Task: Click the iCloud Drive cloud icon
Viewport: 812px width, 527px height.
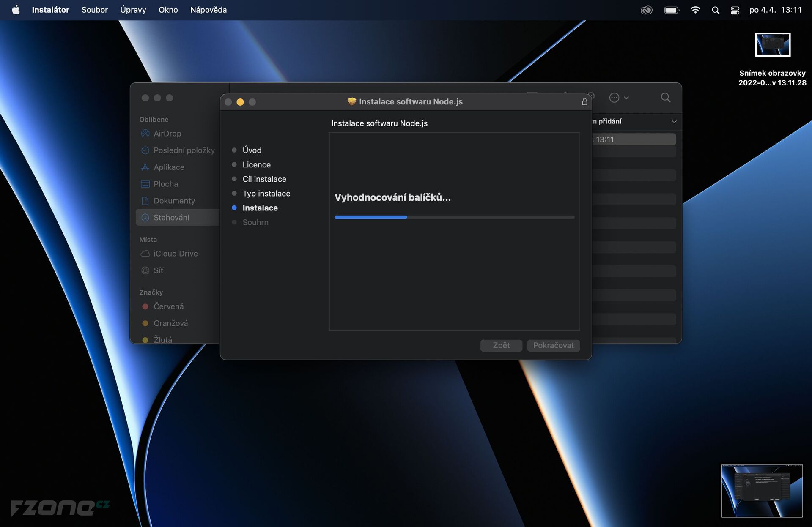Action: [x=145, y=254]
